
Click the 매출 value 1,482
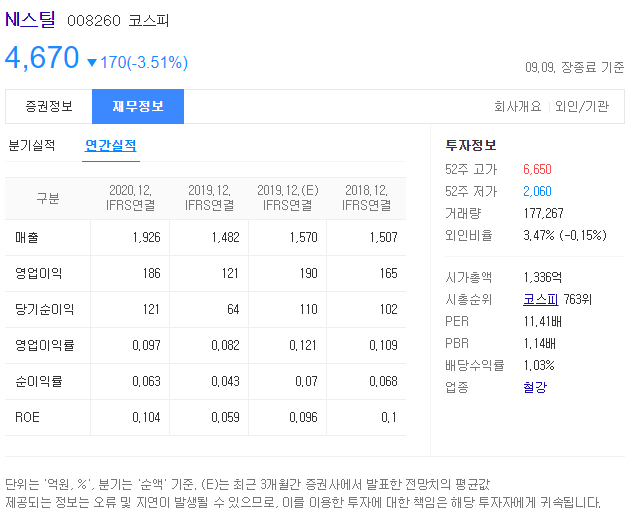225,237
